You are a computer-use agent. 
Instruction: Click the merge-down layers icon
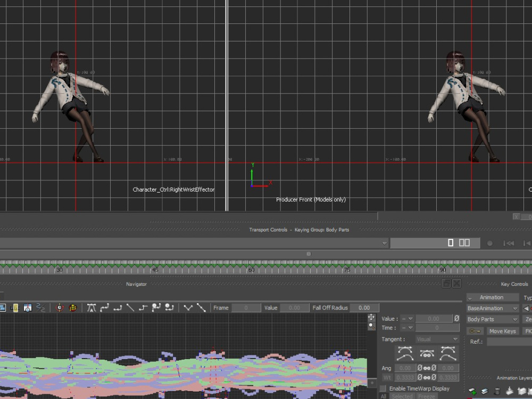click(x=510, y=392)
